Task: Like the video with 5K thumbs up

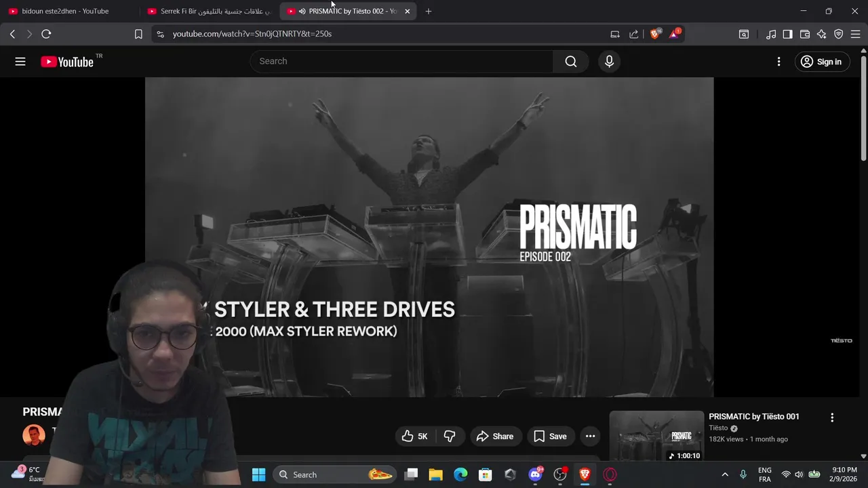Action: pos(414,436)
